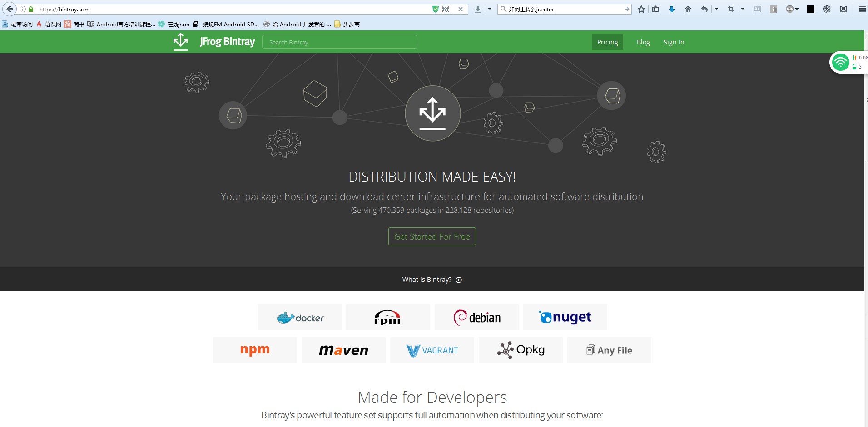The image size is (868, 427).
Task: Expand the Adblock Plus dropdown arrow
Action: pos(797,9)
